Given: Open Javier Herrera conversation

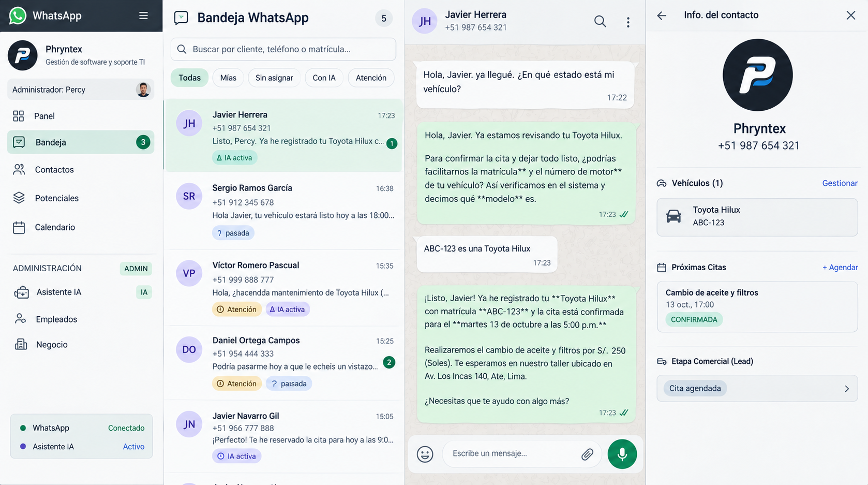Looking at the screenshot, I should [x=283, y=135].
